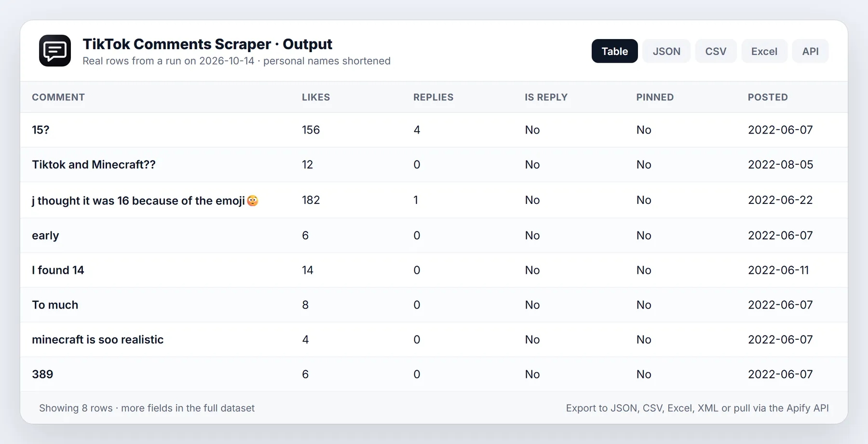
Task: Select the comment "To much"
Action: 55,305
